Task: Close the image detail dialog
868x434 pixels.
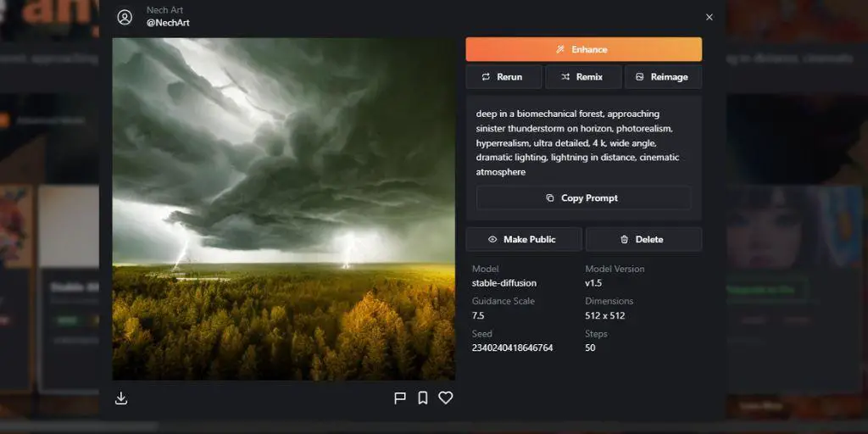Action: tap(709, 17)
